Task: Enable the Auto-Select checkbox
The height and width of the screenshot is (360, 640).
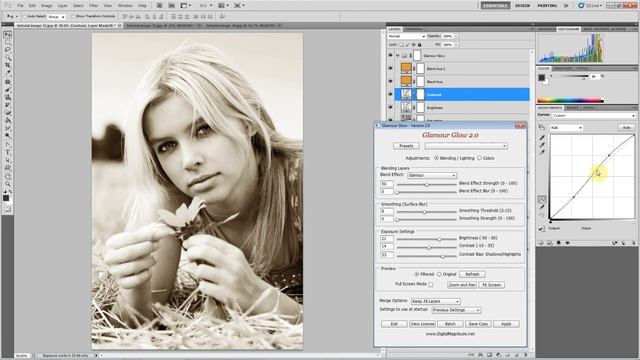Action: pos(25,16)
